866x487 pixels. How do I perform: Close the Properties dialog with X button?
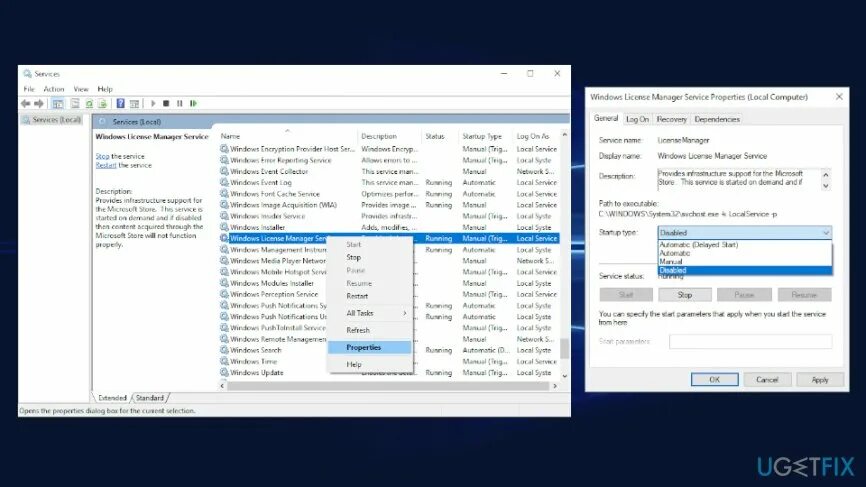839,97
